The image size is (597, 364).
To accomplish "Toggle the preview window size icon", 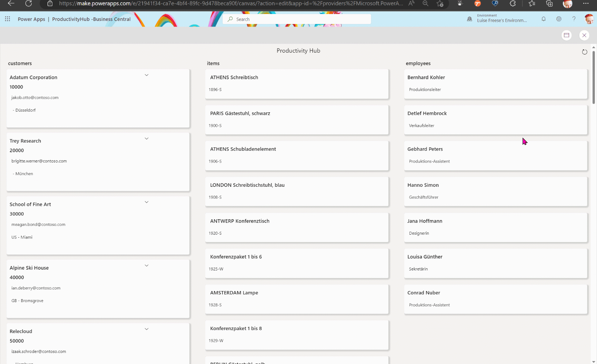I will click(x=567, y=35).
